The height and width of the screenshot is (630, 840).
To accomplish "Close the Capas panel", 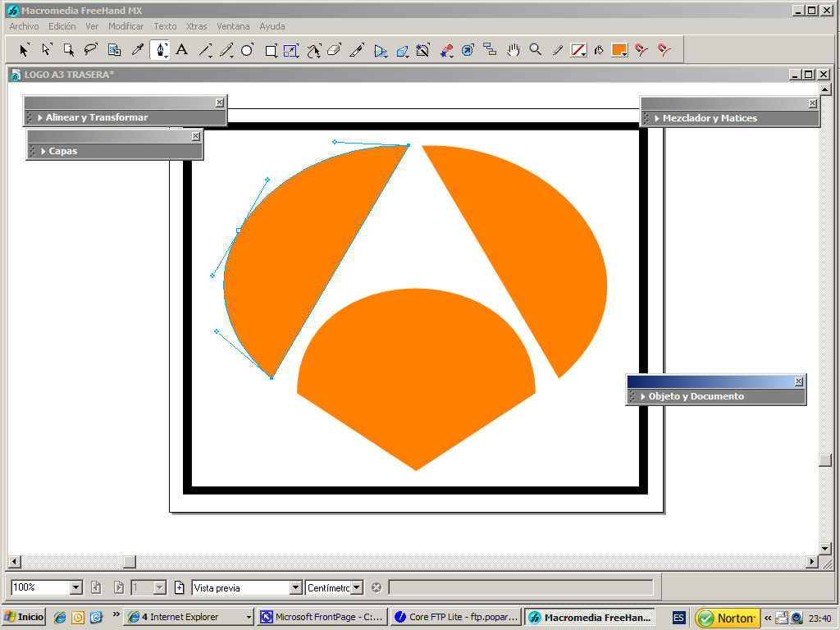I will click(195, 136).
